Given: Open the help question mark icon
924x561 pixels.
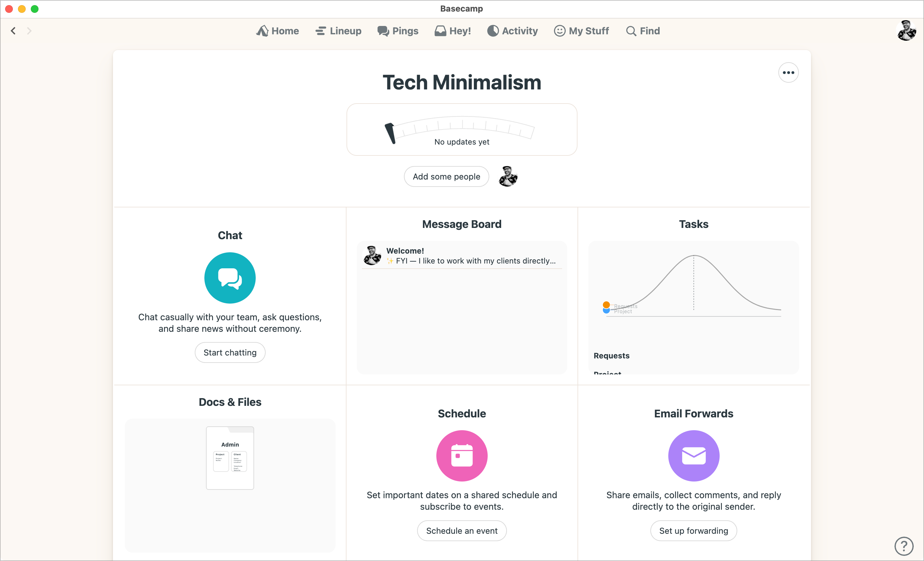Looking at the screenshot, I should 904,546.
